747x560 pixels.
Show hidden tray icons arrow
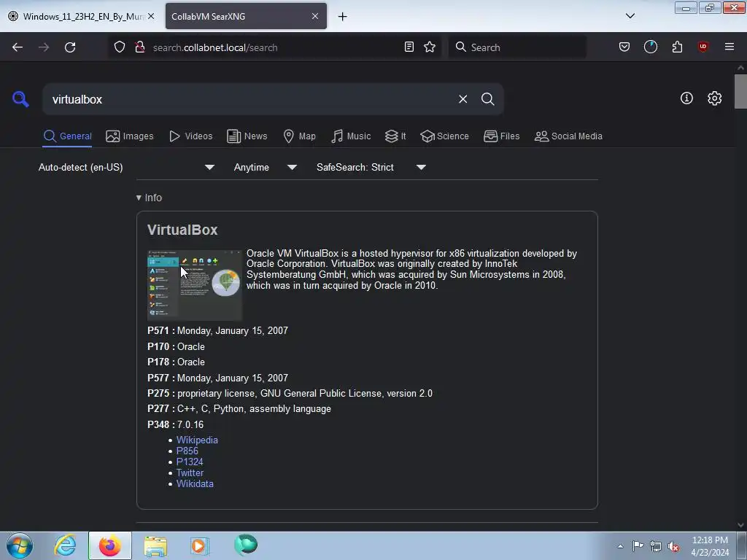620,546
